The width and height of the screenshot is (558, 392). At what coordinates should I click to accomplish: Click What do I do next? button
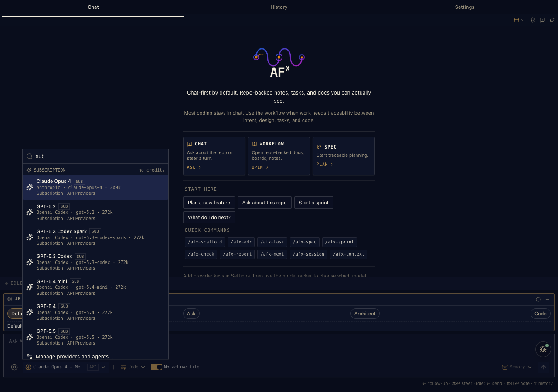[x=209, y=217]
